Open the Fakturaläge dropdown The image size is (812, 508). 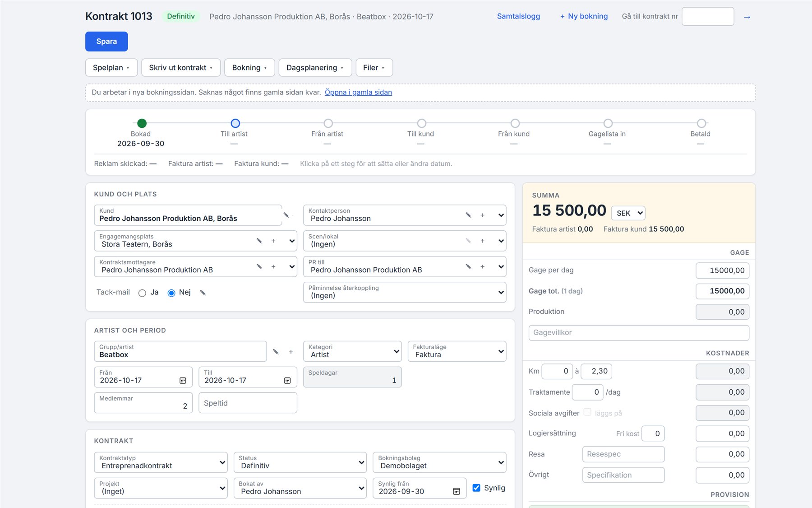click(x=457, y=351)
